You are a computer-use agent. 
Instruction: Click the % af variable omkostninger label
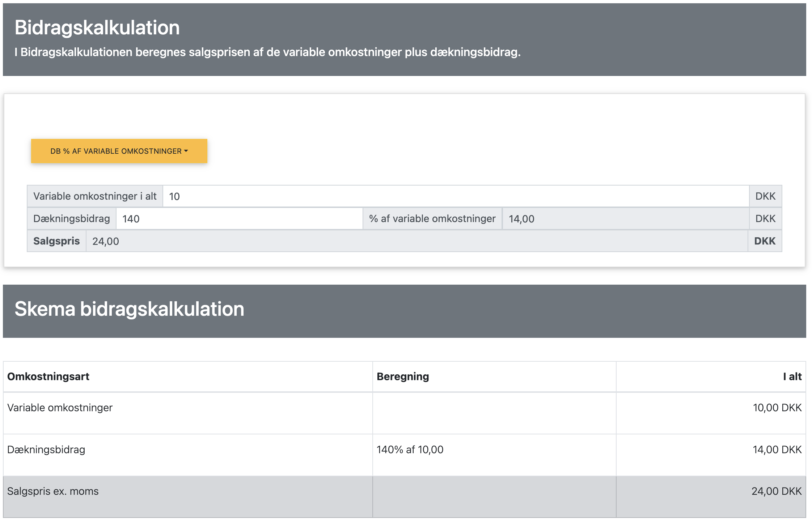click(x=432, y=219)
